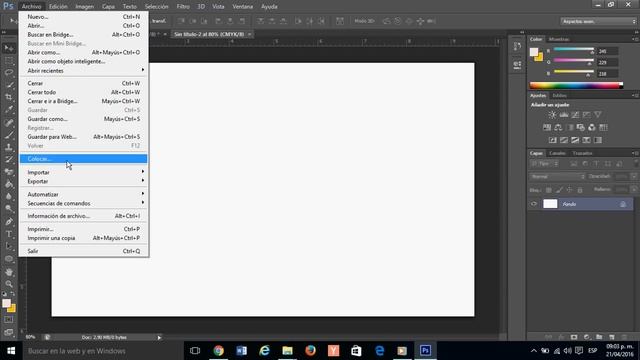
Task: Open the Normal blend mode dropdown
Action: 557,177
